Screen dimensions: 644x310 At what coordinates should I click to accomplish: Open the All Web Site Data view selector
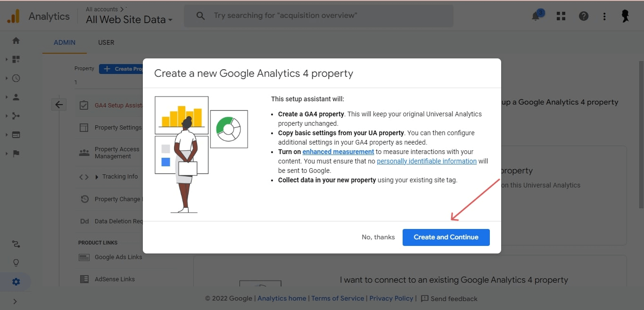[x=129, y=20]
